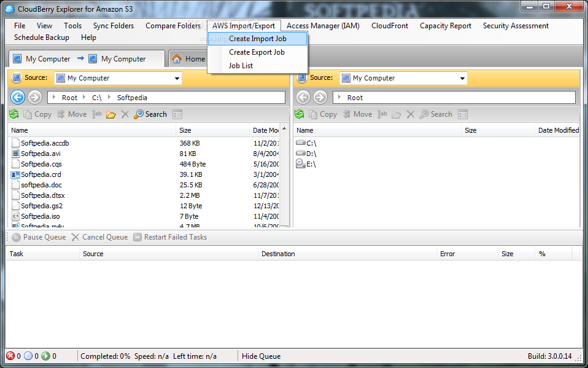Select the D:\ drive in right pane
The width and height of the screenshot is (588, 368).
(x=306, y=154)
